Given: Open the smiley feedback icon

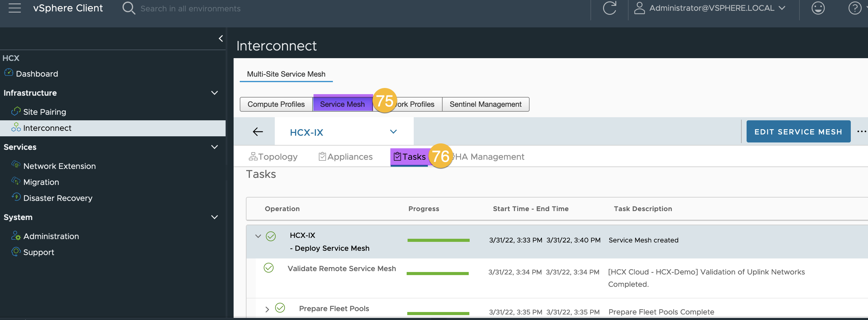Looking at the screenshot, I should pos(818,8).
